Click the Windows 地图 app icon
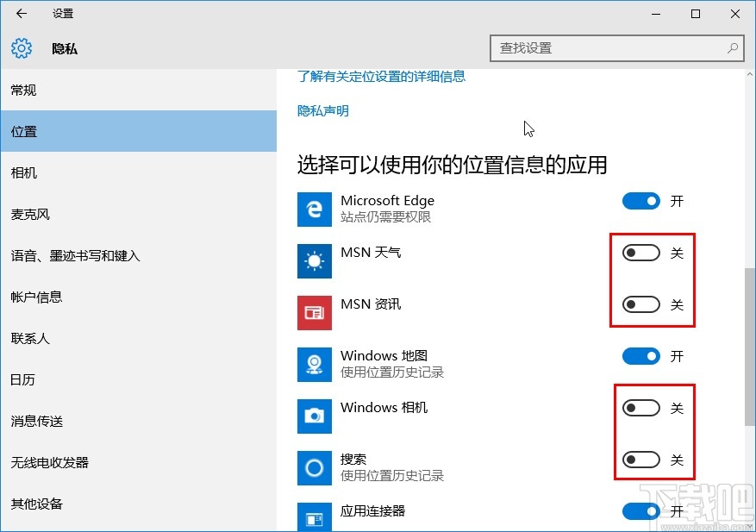 pyautogui.click(x=314, y=364)
